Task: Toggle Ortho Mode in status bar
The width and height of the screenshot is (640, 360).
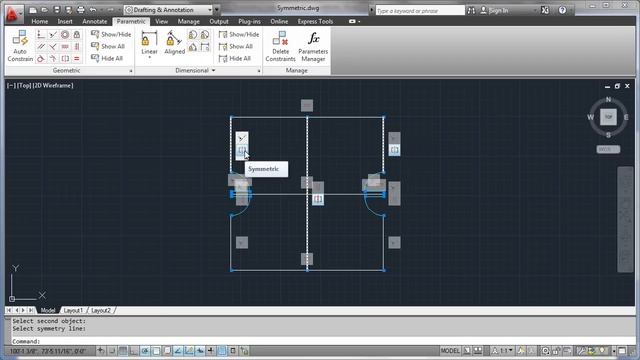Action: click(134, 351)
